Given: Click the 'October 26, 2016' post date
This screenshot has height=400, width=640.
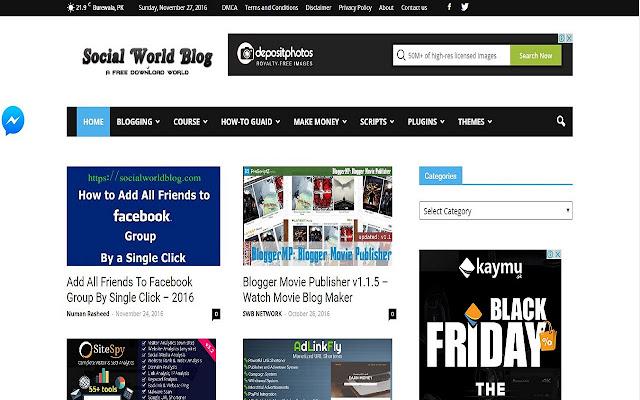Looking at the screenshot, I should click(x=309, y=313).
